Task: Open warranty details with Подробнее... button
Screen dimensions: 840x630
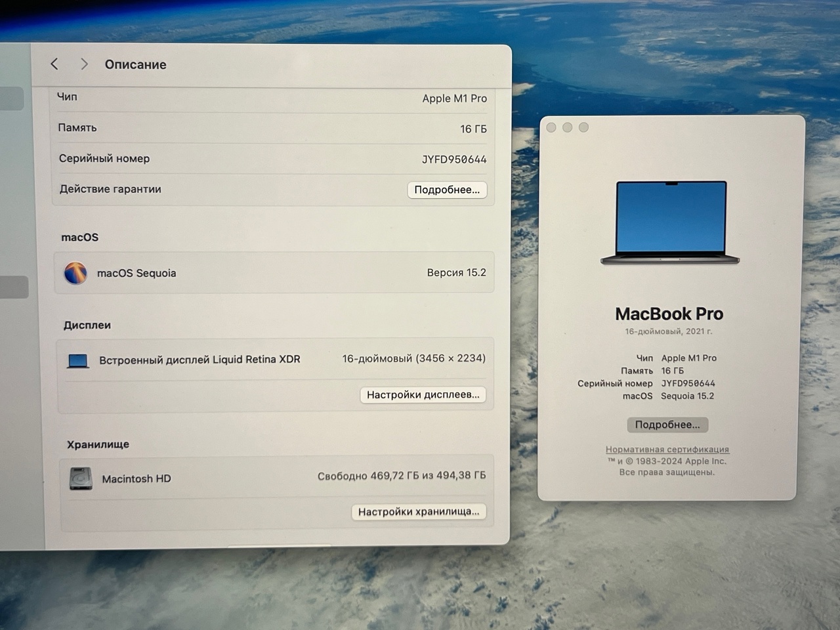Action: 447,190
